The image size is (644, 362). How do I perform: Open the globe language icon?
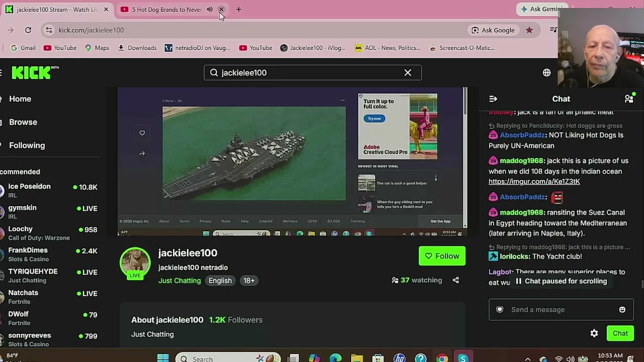547,72
